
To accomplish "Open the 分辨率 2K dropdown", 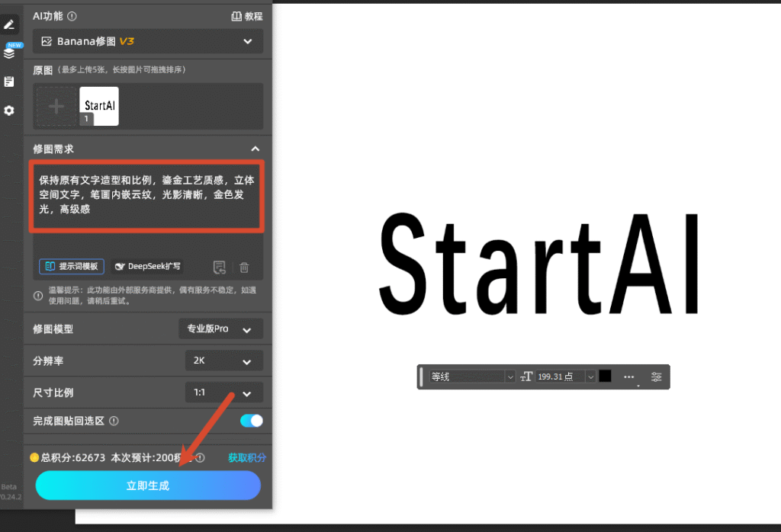I will coord(224,361).
